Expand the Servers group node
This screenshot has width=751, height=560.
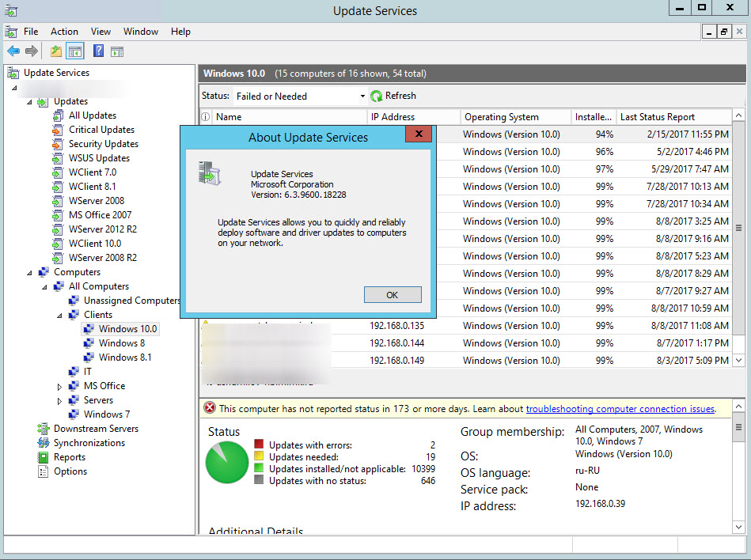click(x=59, y=400)
